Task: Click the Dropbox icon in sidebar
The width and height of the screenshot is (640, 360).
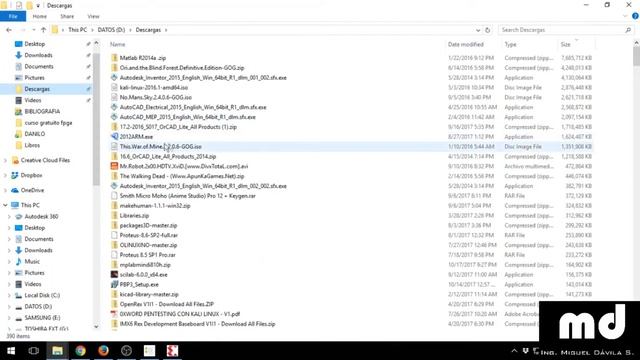Action: click(15, 175)
